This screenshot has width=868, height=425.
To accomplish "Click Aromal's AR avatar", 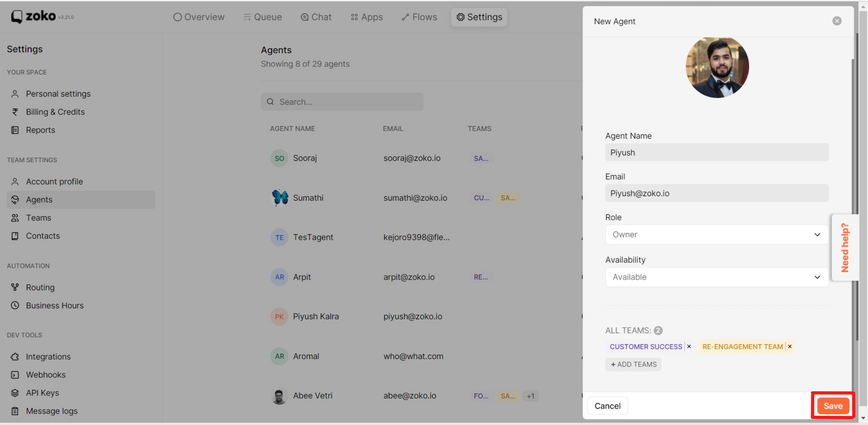I will tap(279, 356).
